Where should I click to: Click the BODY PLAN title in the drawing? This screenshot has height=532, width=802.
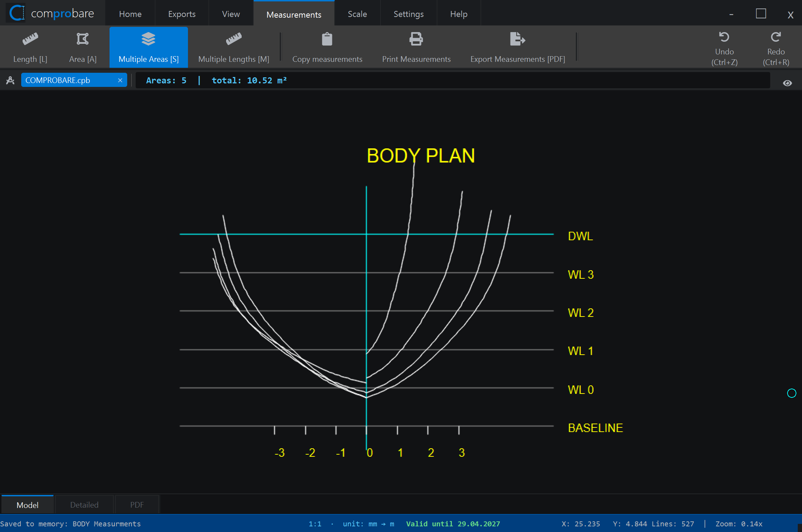tap(421, 155)
